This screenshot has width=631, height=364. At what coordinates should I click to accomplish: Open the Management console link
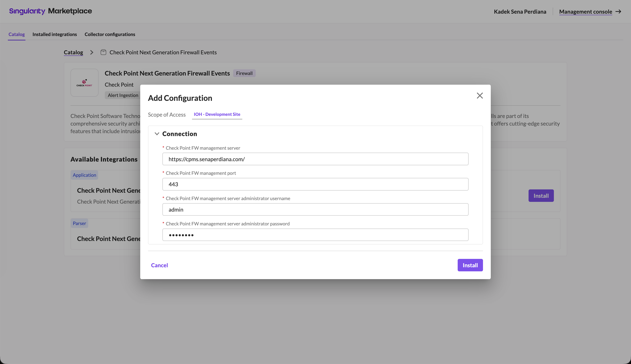tap(585, 11)
